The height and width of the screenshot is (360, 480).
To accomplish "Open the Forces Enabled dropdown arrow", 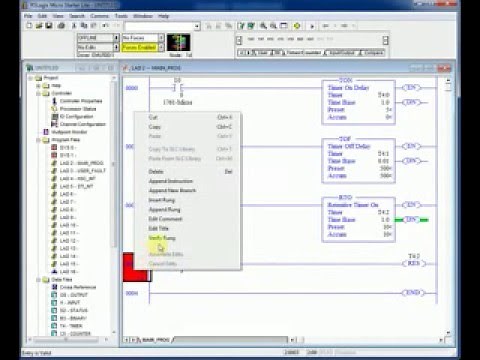I will click(x=161, y=47).
